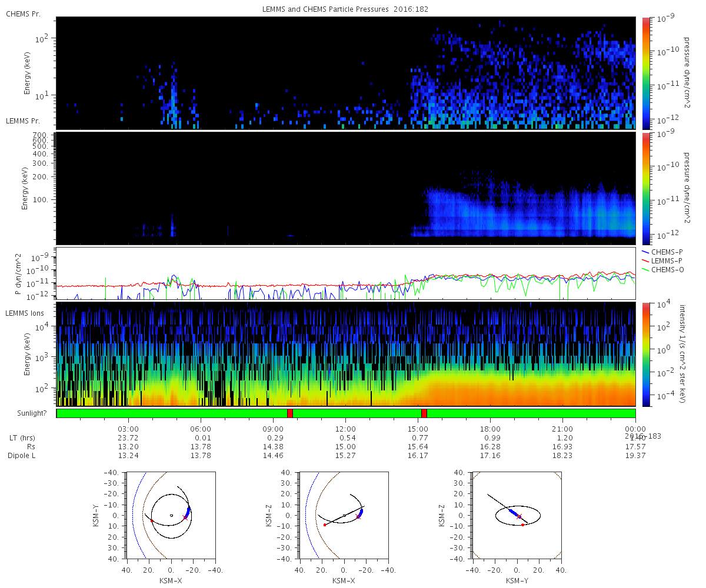Viewport: 706px width, 588px height.
Task: Select the Dipole L value 14.46
Action: point(273,456)
